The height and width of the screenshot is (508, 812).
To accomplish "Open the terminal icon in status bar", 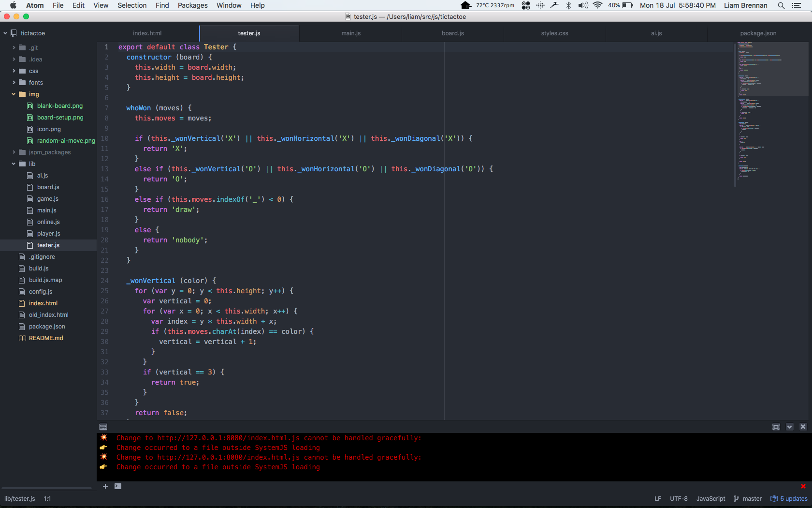I will pos(118,486).
